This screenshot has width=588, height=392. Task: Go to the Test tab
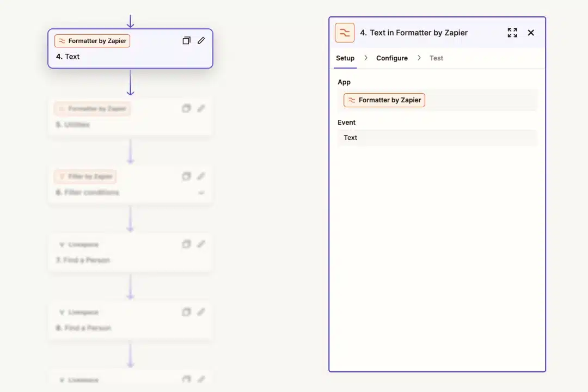(x=436, y=58)
